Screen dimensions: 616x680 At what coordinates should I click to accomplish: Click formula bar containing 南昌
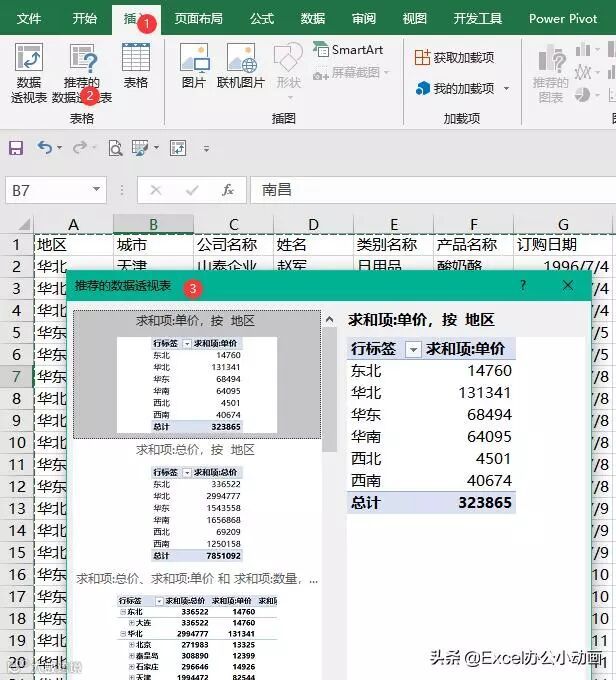433,190
